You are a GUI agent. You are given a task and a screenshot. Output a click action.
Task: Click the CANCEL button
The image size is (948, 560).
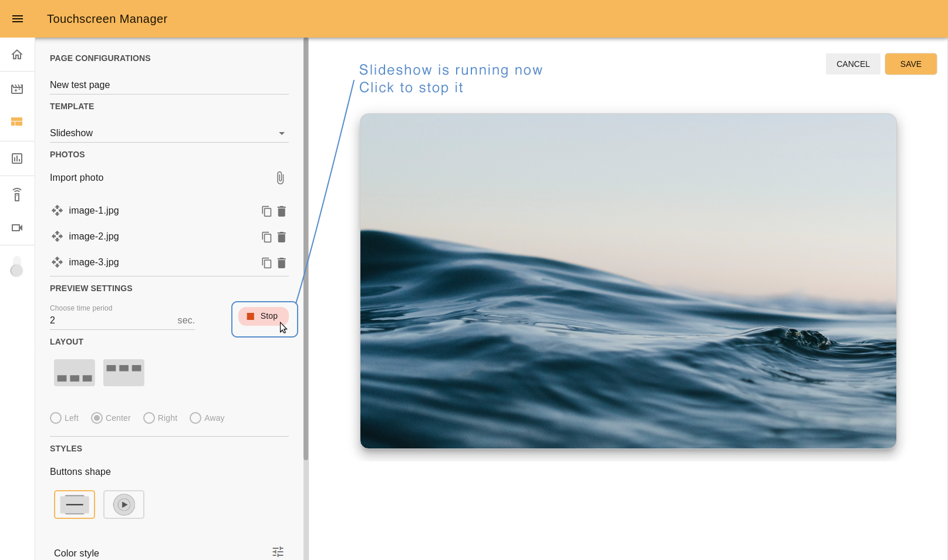[853, 64]
